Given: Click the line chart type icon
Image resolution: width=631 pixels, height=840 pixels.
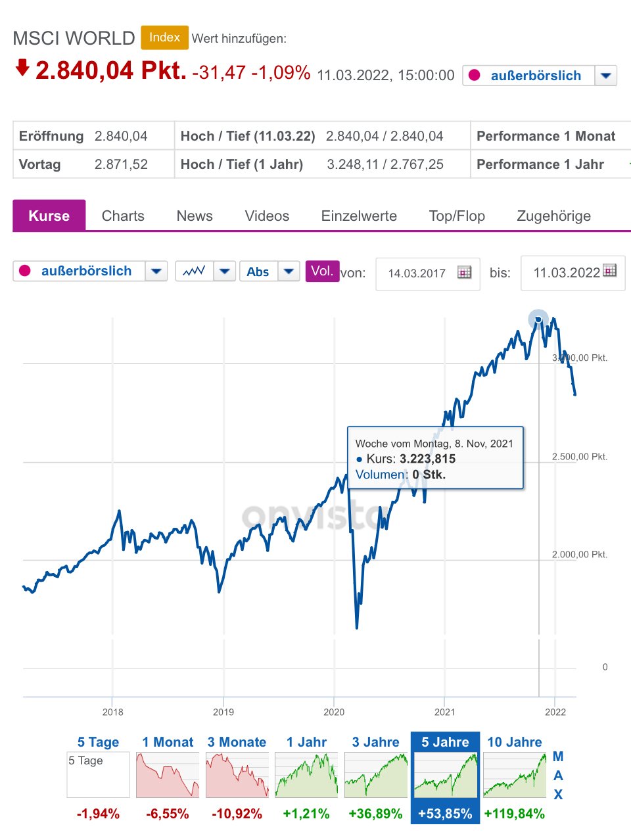Looking at the screenshot, I should click(194, 271).
